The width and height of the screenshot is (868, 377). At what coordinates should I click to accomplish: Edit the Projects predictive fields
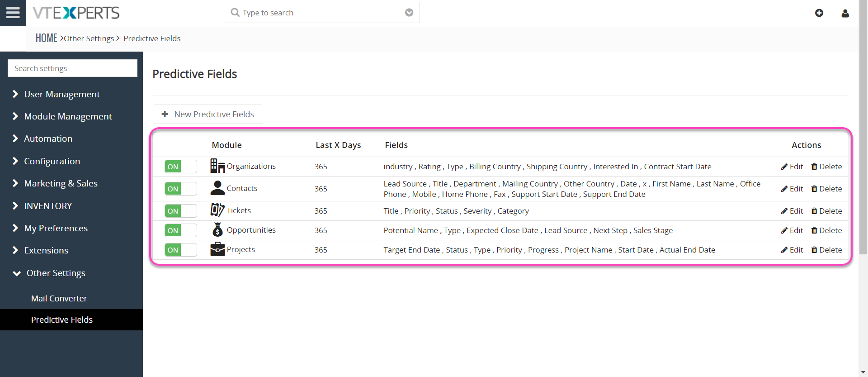click(x=792, y=250)
